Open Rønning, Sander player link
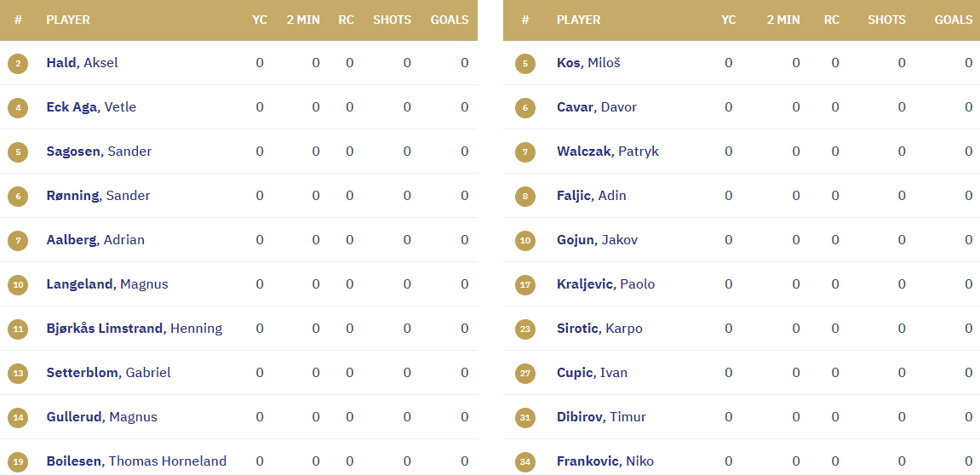This screenshot has width=980, height=475. click(98, 196)
